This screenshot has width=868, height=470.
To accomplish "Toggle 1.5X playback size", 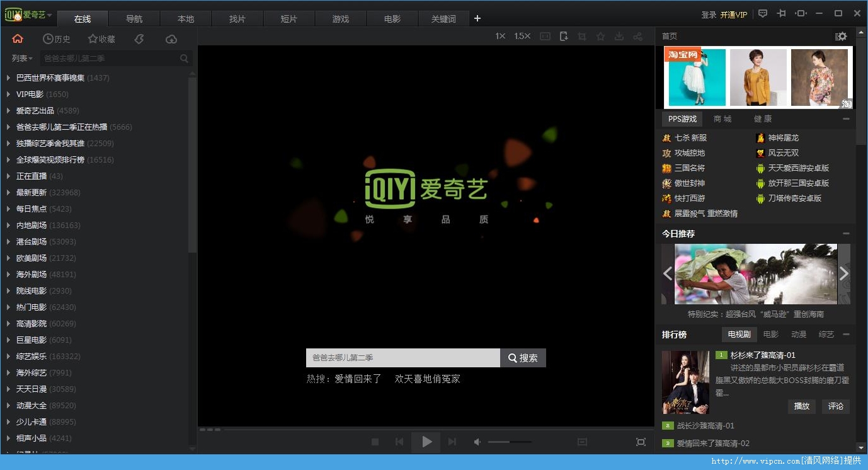I will [x=522, y=37].
